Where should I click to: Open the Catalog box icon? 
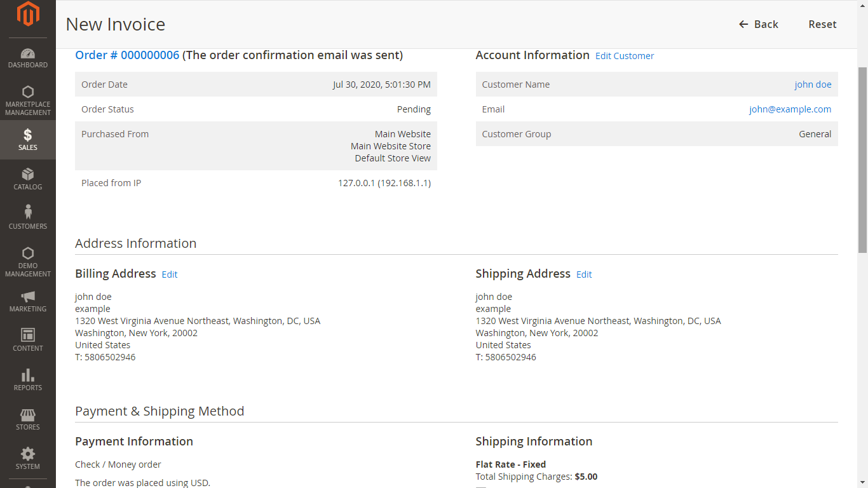point(28,174)
